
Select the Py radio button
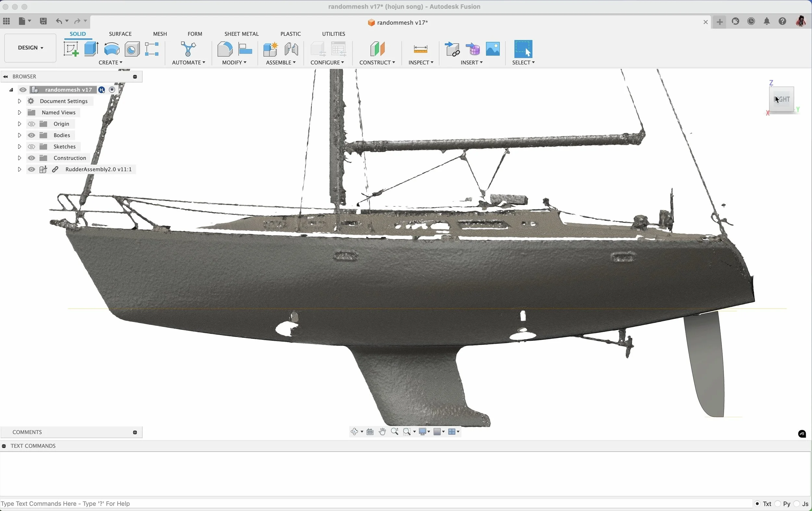tap(778, 504)
